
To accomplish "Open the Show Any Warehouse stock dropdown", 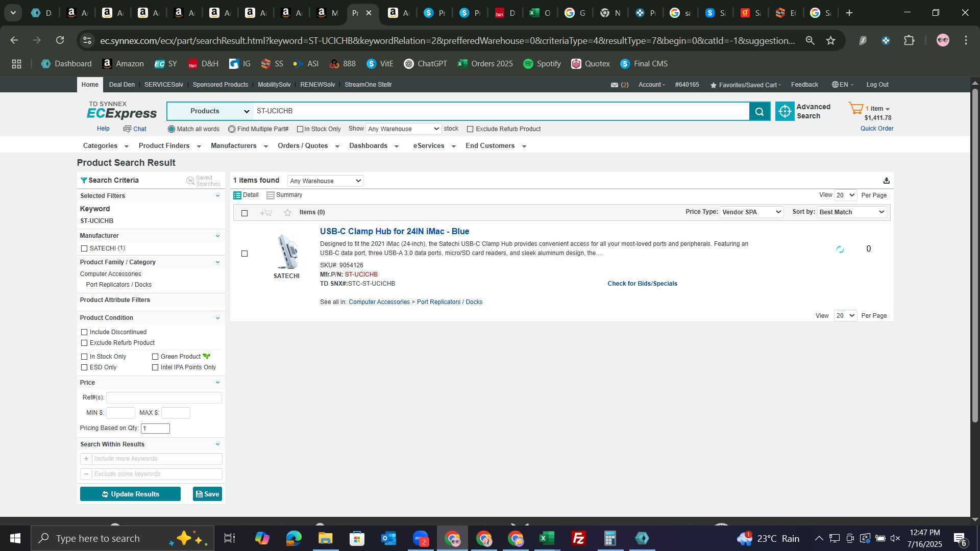I will coord(403,129).
